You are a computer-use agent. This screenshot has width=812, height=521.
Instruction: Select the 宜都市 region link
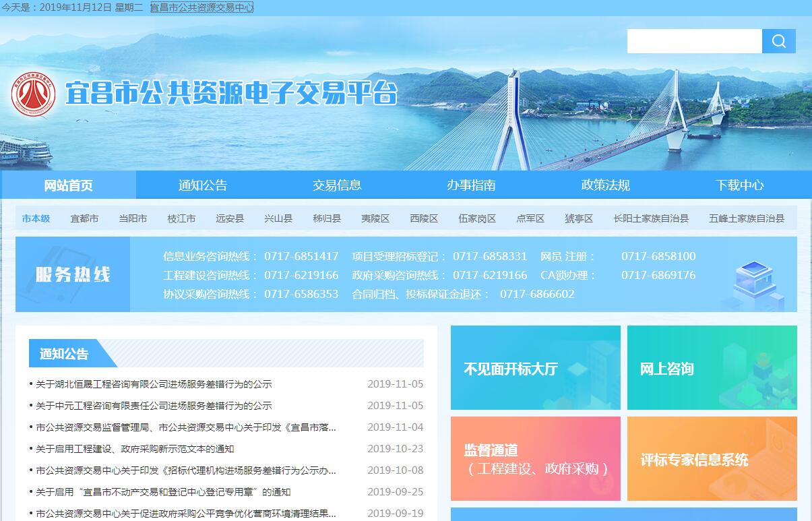point(84,218)
